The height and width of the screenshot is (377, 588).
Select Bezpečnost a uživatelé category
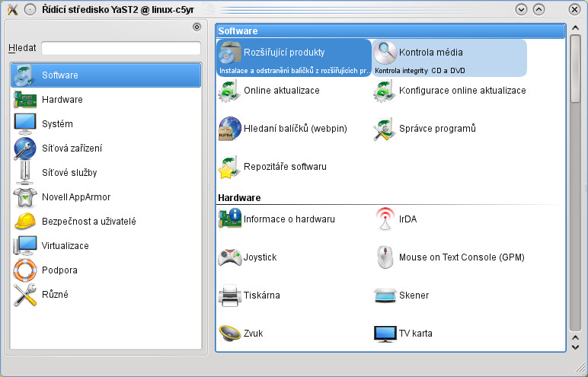88,222
